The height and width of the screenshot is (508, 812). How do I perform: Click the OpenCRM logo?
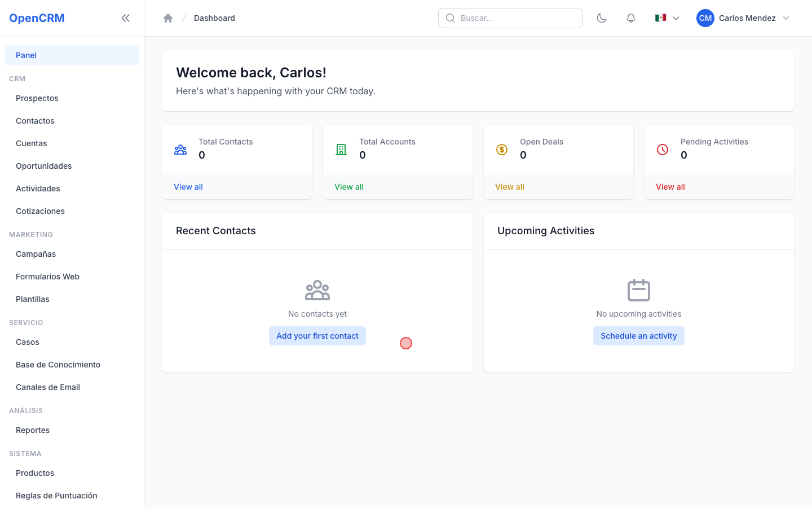(x=37, y=18)
